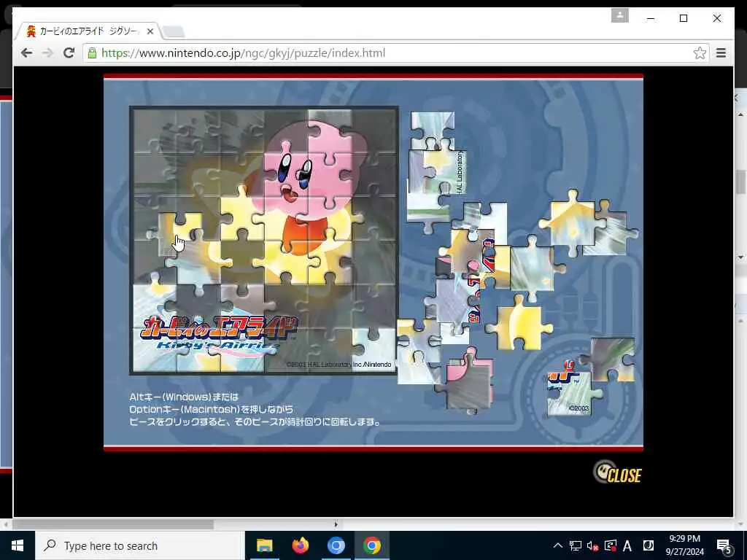Open the clock showing 9:29 PM
Image resolution: width=747 pixels, height=560 pixels.
(x=684, y=545)
